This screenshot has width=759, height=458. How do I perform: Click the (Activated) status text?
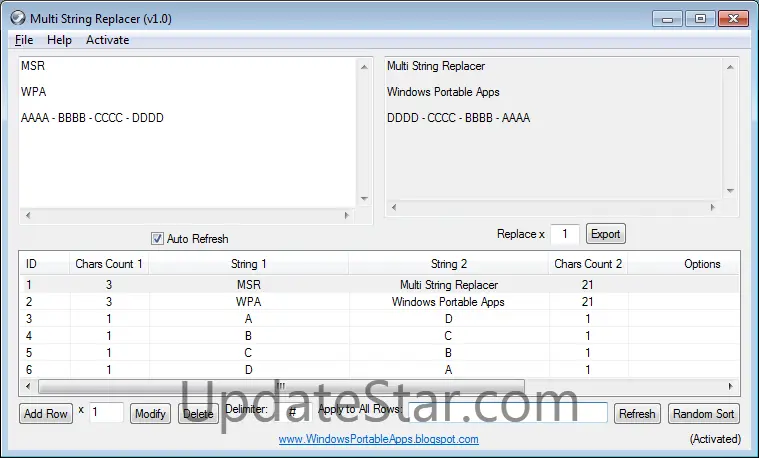(715, 439)
